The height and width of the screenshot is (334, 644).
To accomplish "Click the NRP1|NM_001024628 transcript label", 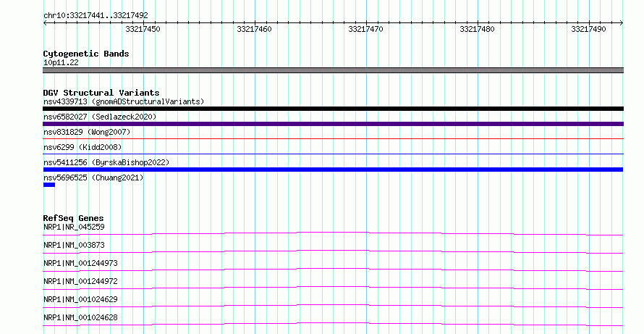I will click(80, 317).
